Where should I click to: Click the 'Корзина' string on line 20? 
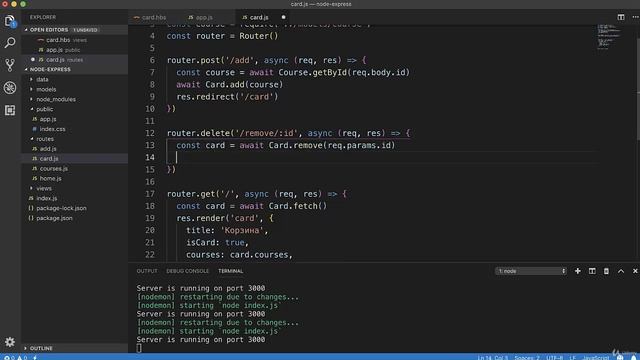tap(242, 230)
